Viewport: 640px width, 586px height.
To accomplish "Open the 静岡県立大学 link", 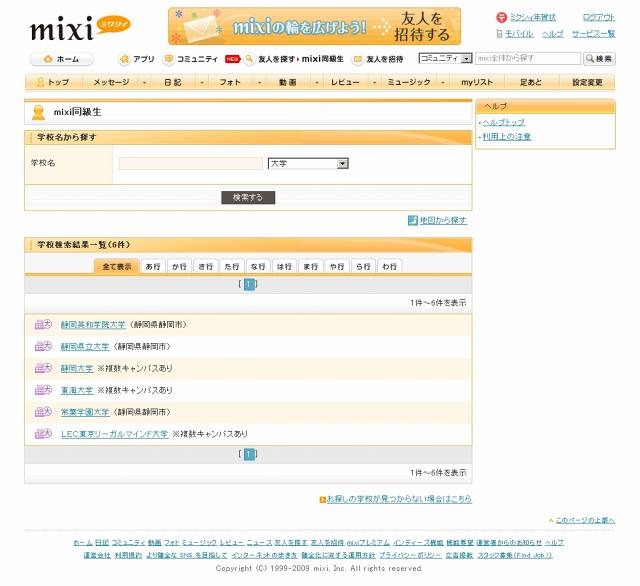I will pos(85,346).
